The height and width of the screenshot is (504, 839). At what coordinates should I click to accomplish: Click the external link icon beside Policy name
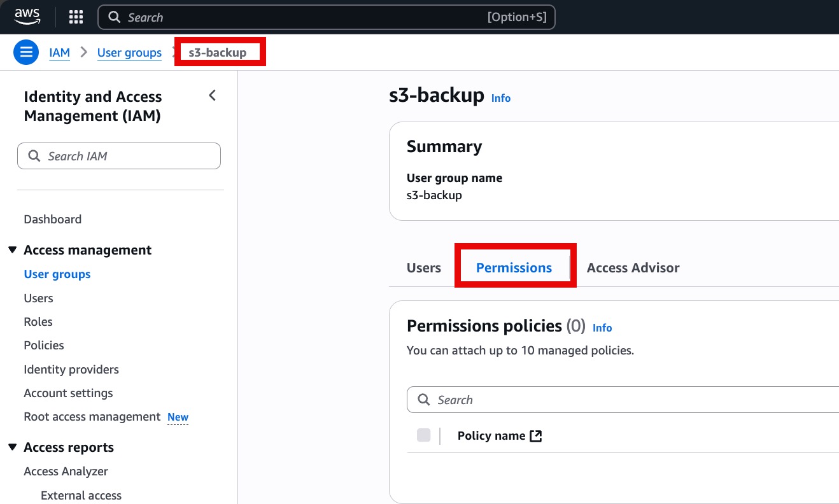tap(536, 436)
